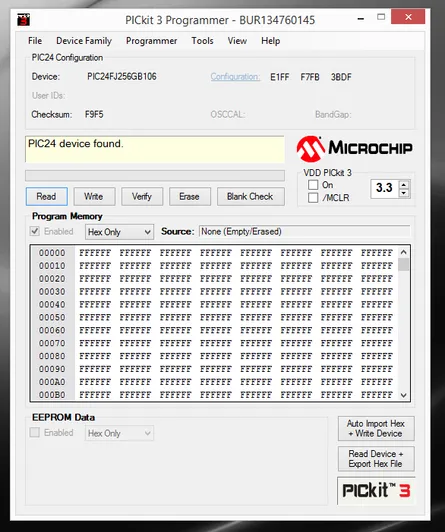Click the Microchip logo
Viewport: 445px width, 532px height.
click(x=354, y=148)
